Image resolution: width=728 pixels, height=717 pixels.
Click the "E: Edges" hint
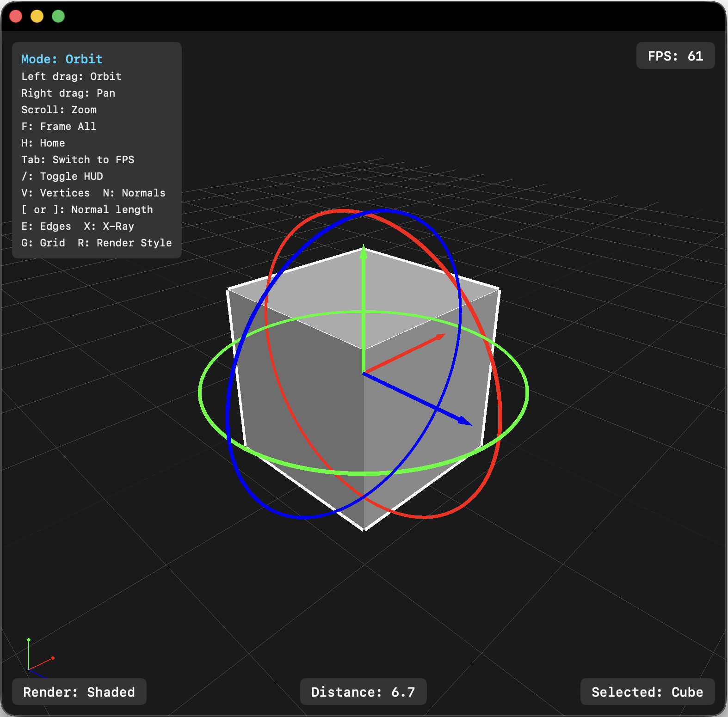pyautogui.click(x=46, y=226)
